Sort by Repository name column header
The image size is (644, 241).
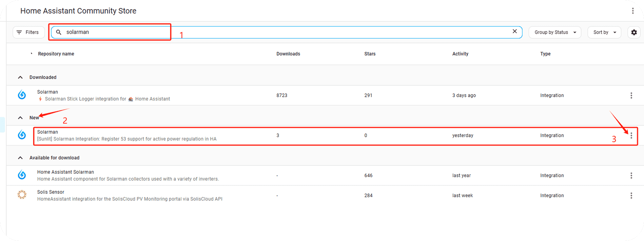pyautogui.click(x=56, y=54)
